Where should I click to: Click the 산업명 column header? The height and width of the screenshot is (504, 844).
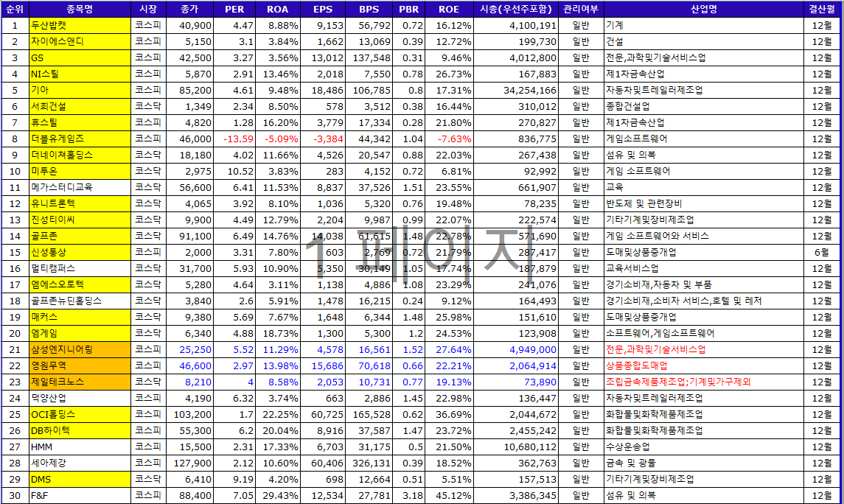[x=703, y=9]
